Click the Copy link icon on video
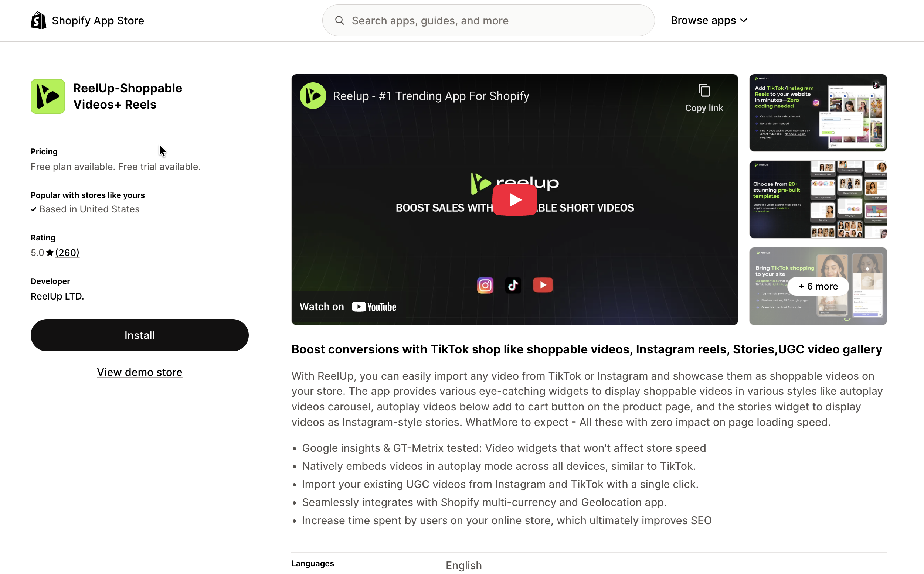924x574 pixels. [x=704, y=91]
